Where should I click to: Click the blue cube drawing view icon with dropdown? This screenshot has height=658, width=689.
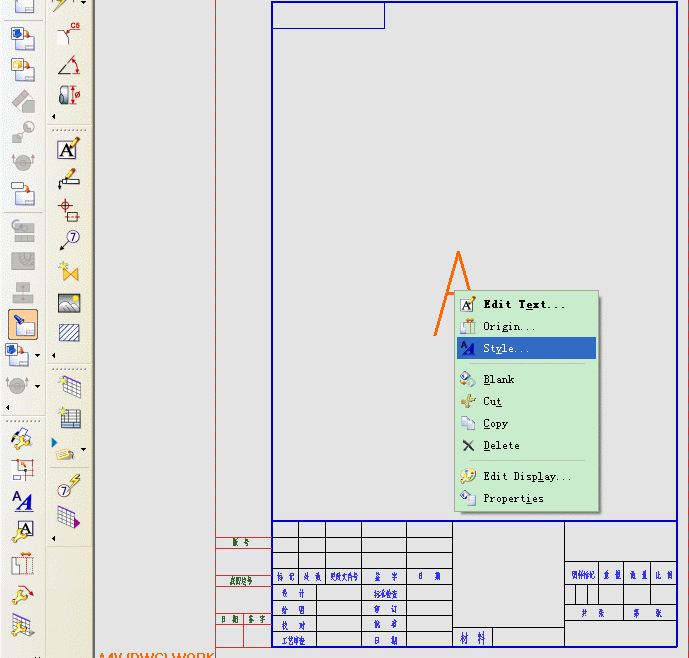tap(17, 355)
